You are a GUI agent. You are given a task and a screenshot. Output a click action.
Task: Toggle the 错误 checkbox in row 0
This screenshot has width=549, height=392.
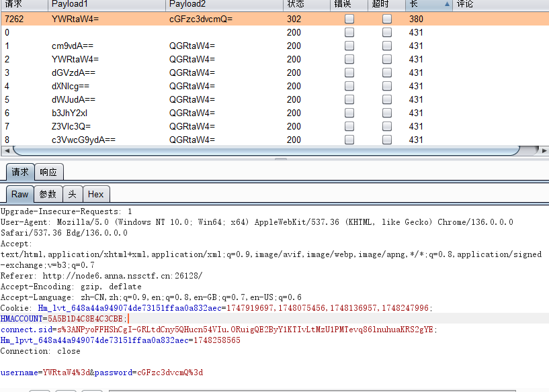349,32
